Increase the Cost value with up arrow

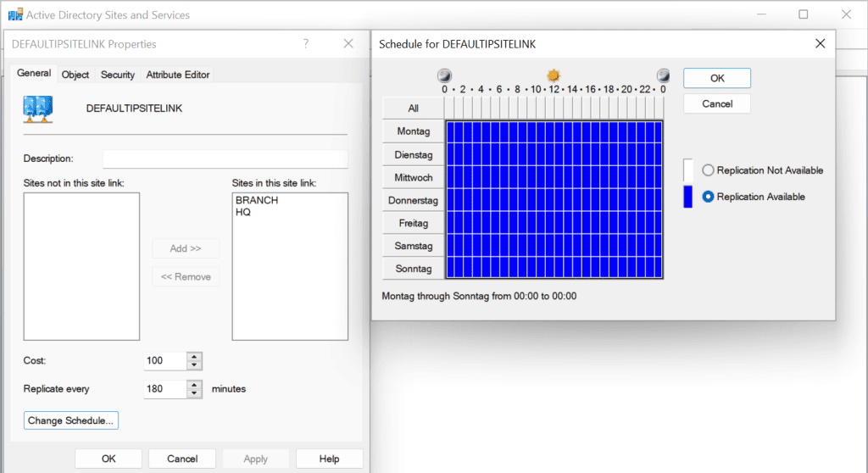coord(195,356)
